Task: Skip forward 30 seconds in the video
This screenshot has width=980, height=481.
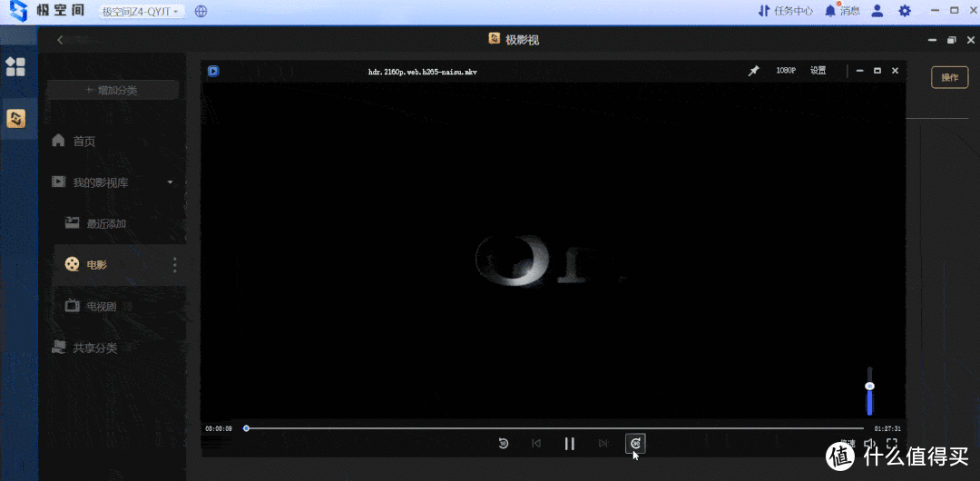Action: point(635,444)
